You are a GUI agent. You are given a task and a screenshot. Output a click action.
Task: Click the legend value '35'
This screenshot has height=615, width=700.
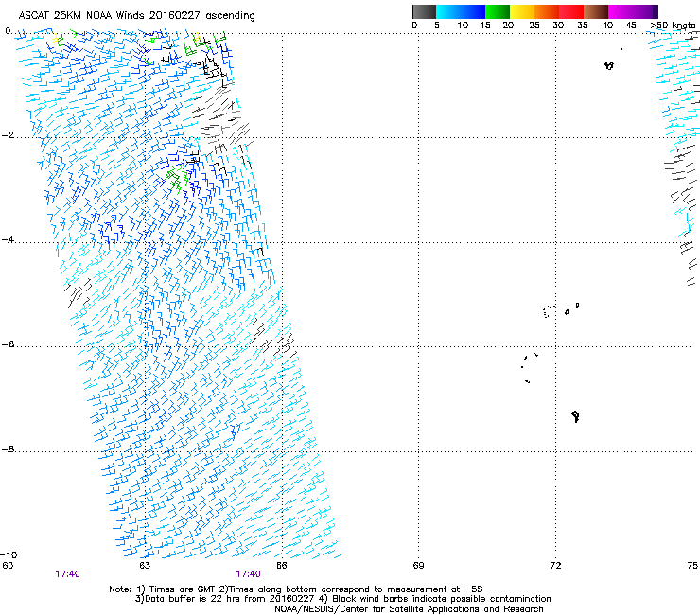tap(583, 26)
